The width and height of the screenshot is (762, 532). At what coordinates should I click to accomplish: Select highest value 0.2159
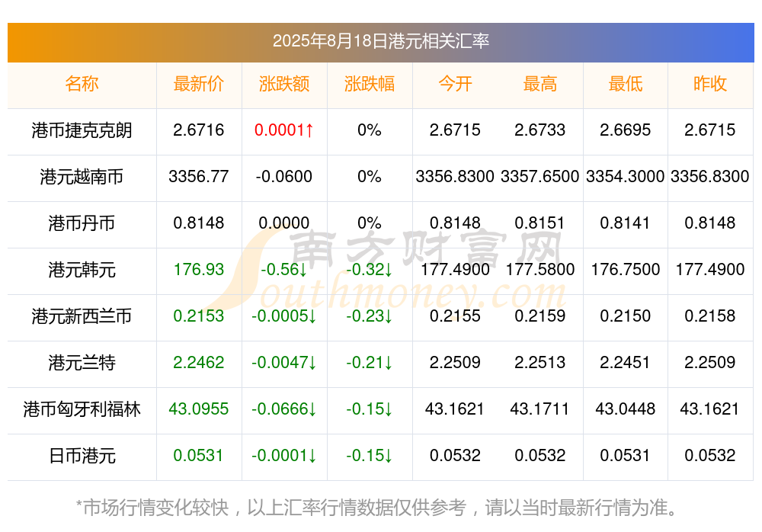[540, 316]
